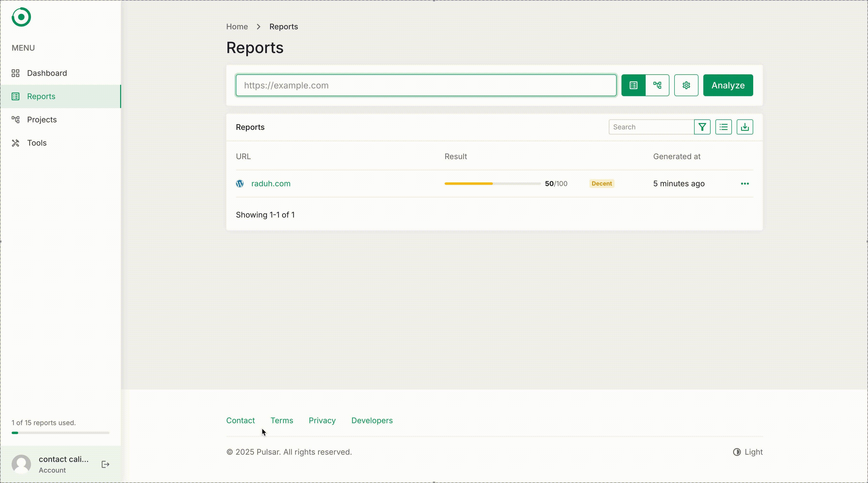Open Tools in the sidebar
The width and height of the screenshot is (868, 483).
(x=61, y=143)
